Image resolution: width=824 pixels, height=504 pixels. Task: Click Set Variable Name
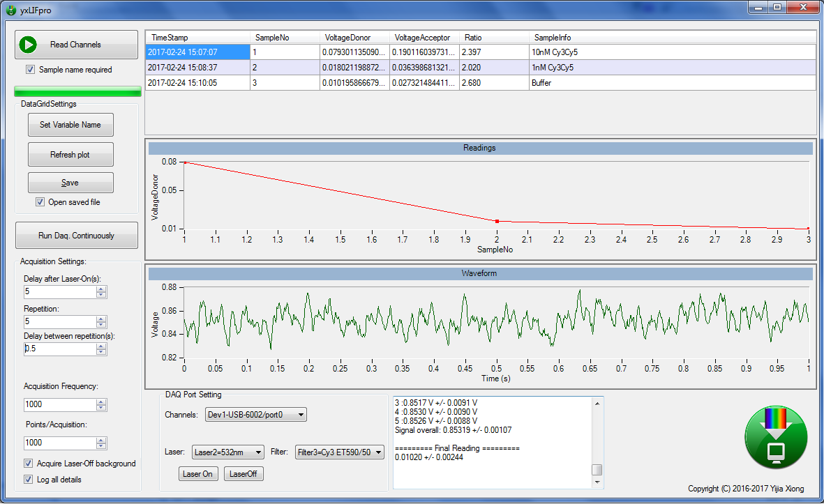click(70, 125)
